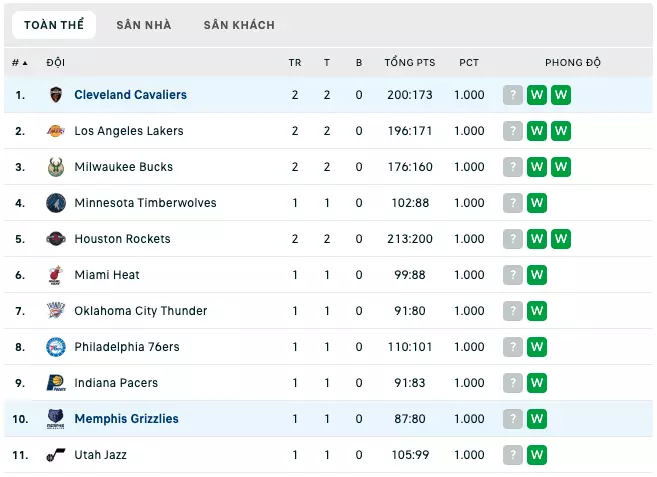This screenshot has height=477, width=657.
Task: Open the Oklahoma City Thunder team link
Action: pos(141,311)
